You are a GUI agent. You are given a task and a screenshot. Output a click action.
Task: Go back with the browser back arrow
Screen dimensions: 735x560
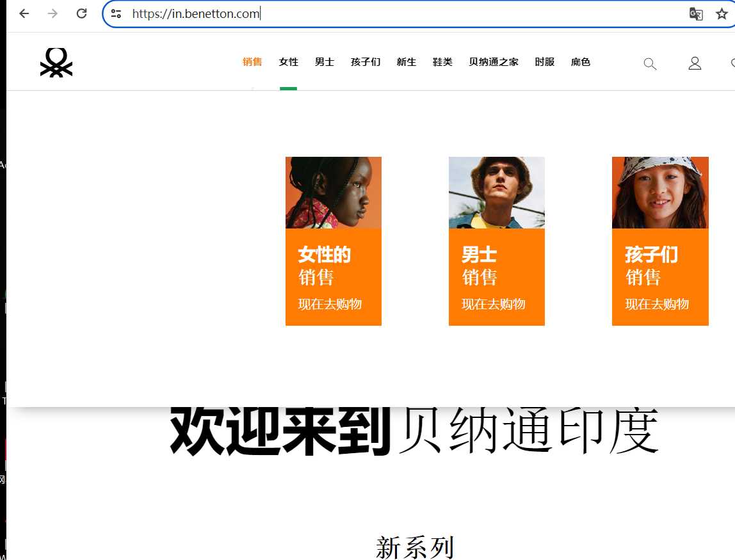click(24, 13)
